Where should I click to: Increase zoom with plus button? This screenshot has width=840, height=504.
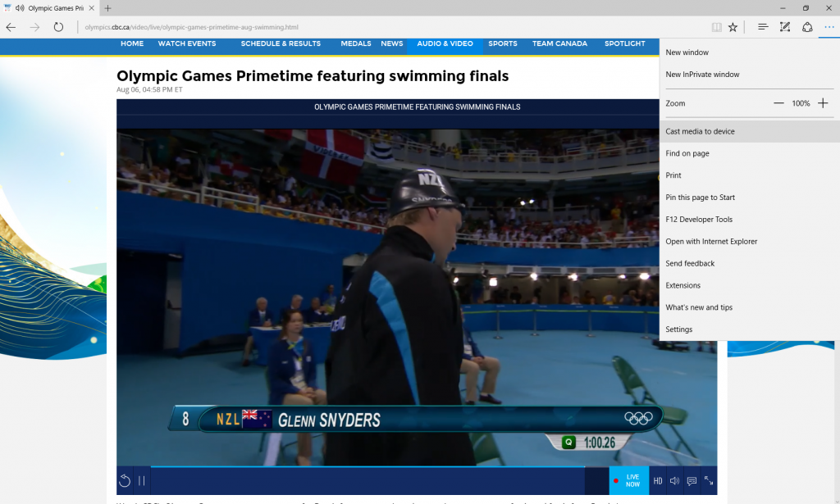824,103
